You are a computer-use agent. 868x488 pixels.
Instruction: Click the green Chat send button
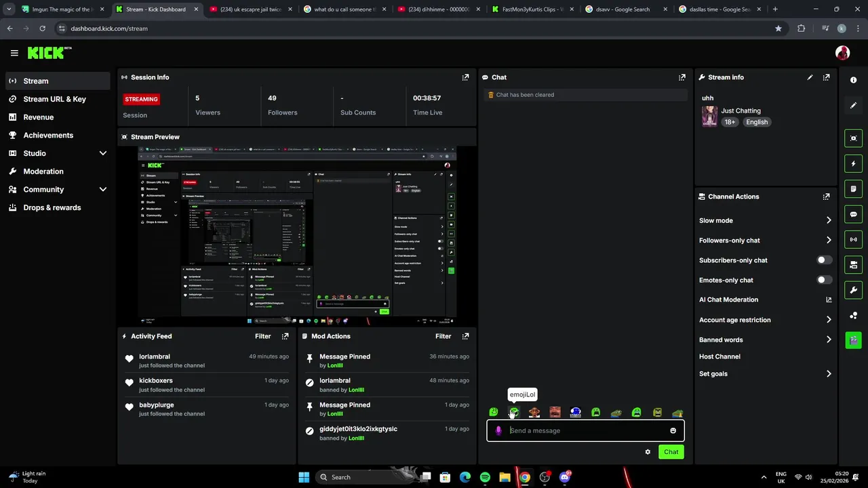pyautogui.click(x=671, y=452)
